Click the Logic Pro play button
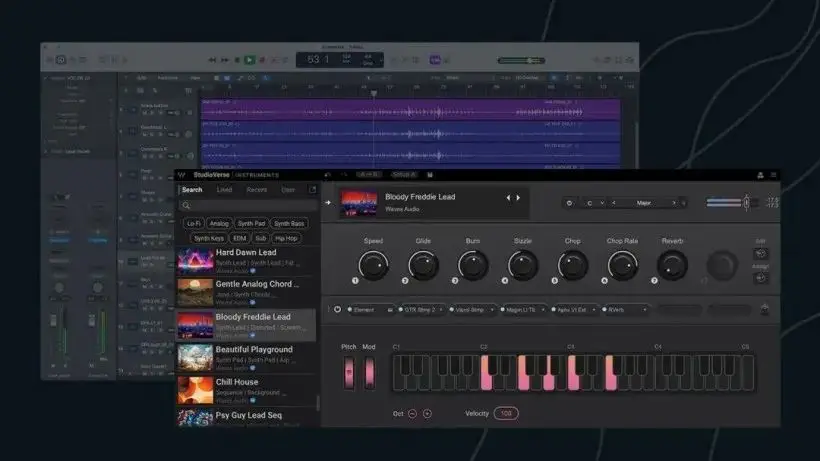The image size is (820, 461). tap(249, 60)
